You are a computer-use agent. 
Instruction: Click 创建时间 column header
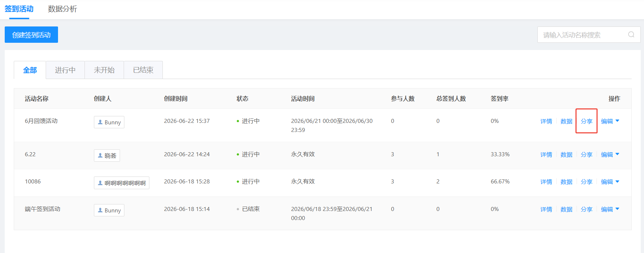coord(176,99)
